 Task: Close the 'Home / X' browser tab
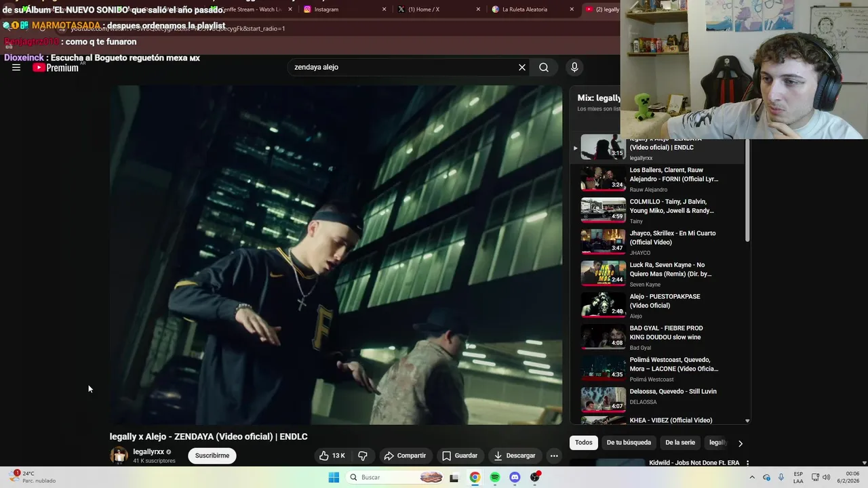click(x=478, y=9)
